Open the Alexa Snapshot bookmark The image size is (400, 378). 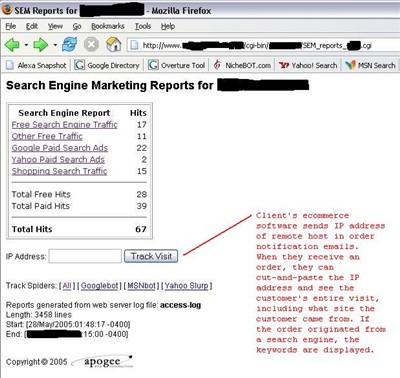36,65
